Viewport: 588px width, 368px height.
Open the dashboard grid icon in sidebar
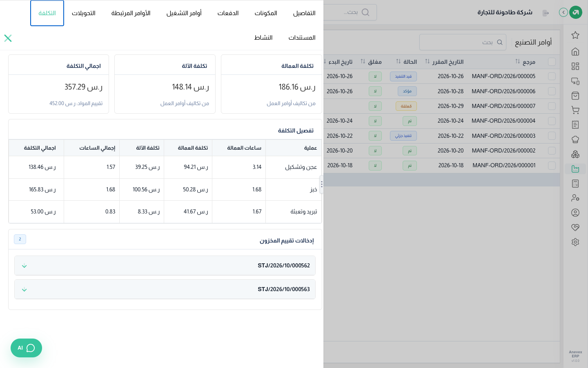575,66
